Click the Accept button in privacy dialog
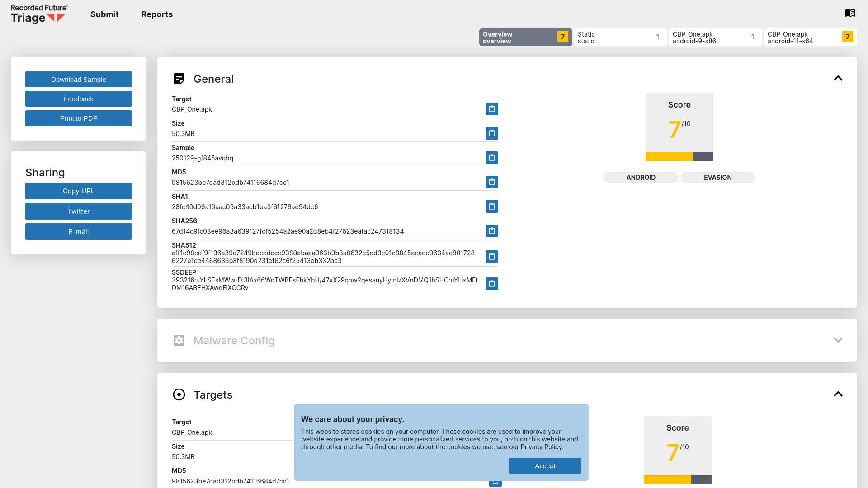Image resolution: width=868 pixels, height=488 pixels. tap(545, 465)
